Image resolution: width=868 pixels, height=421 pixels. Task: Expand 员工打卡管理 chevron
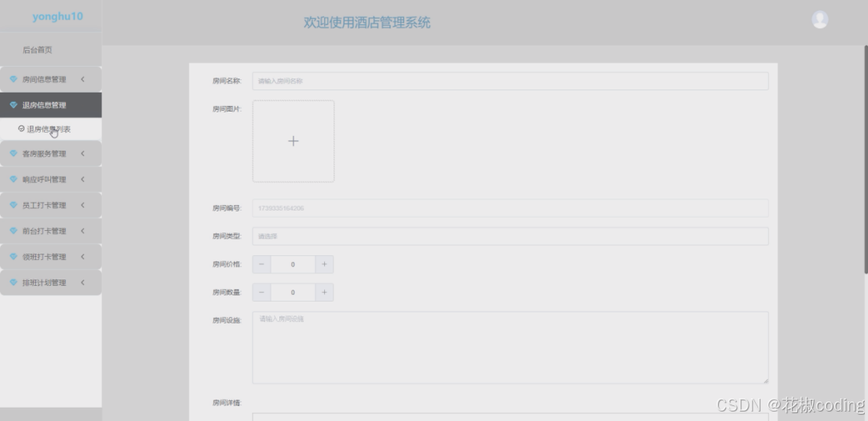(x=82, y=205)
